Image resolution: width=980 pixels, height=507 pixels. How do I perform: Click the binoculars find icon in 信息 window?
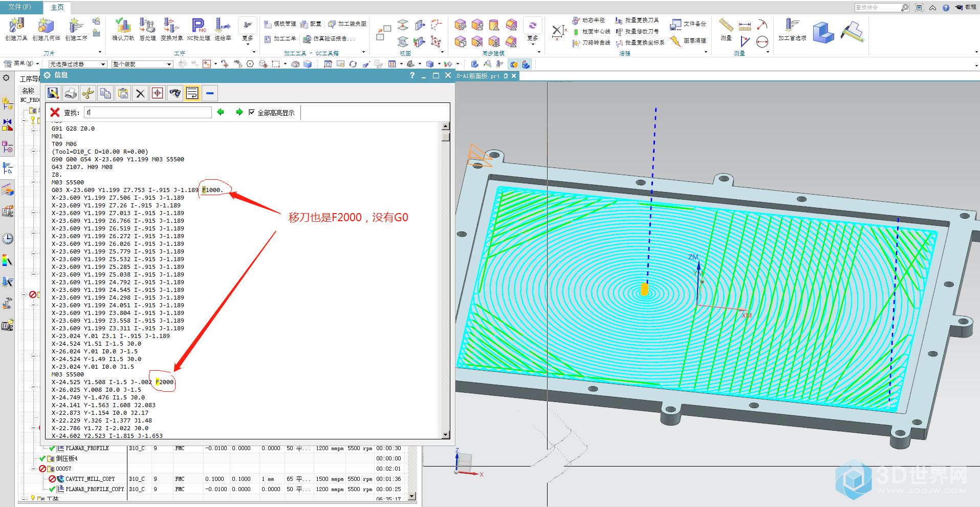[175, 93]
